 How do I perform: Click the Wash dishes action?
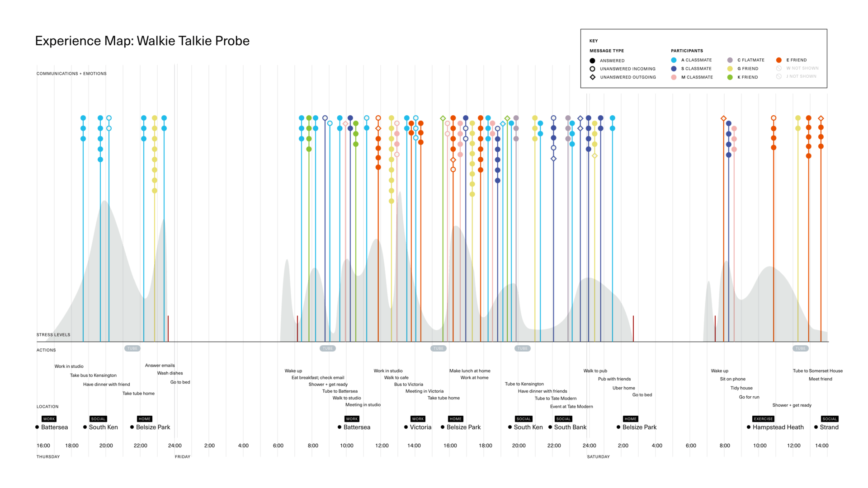(x=170, y=373)
